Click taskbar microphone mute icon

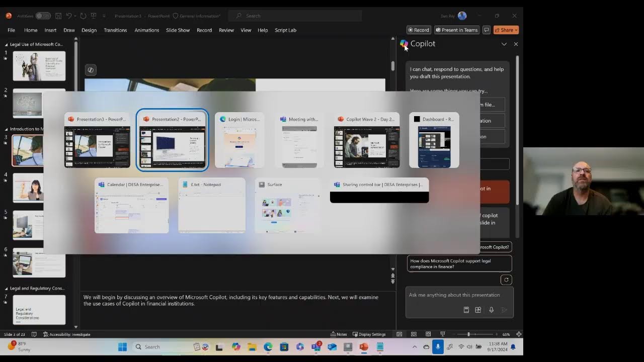coord(438,347)
